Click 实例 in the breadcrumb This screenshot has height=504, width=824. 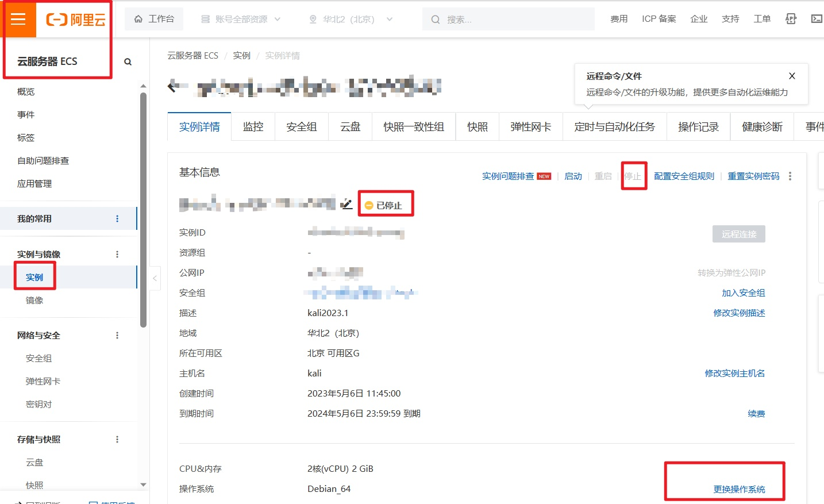click(241, 56)
